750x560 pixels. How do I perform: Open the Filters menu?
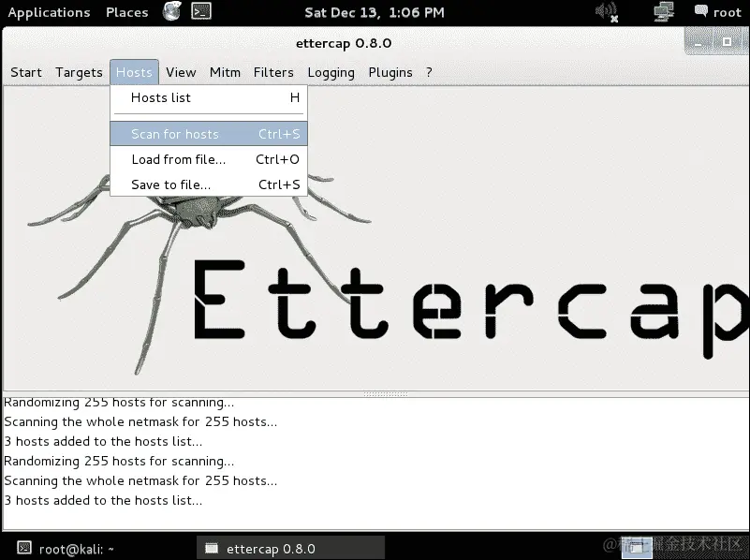(x=273, y=72)
